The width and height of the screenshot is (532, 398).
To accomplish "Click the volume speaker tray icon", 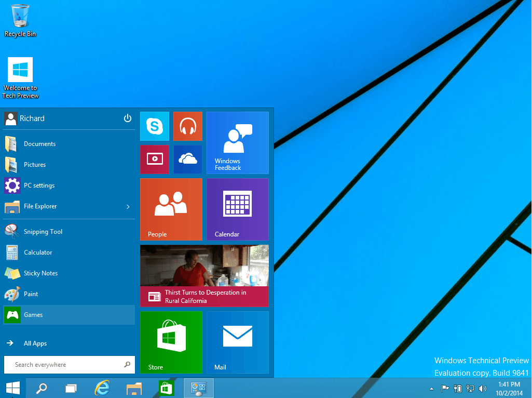I will coord(483,389).
